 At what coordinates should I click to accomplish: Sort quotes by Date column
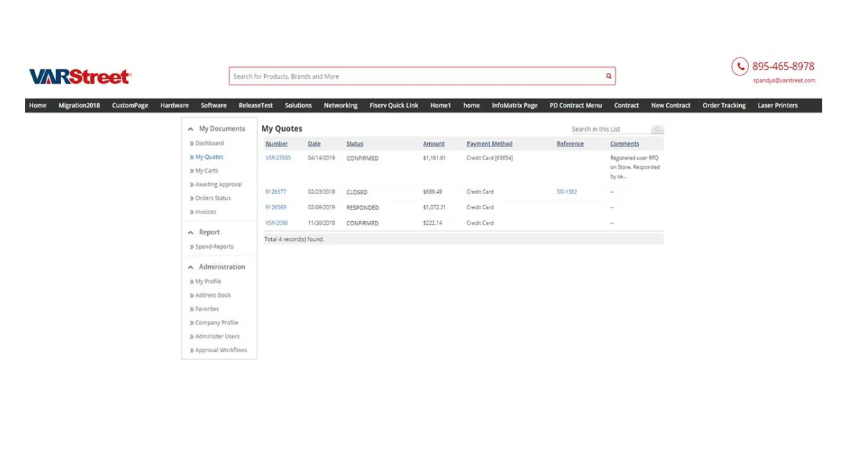pyautogui.click(x=314, y=144)
